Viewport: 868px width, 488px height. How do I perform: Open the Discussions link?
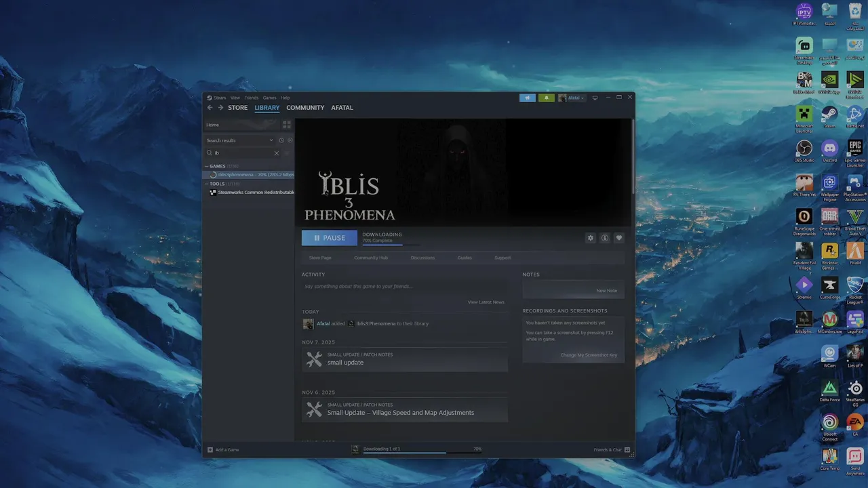pos(422,258)
